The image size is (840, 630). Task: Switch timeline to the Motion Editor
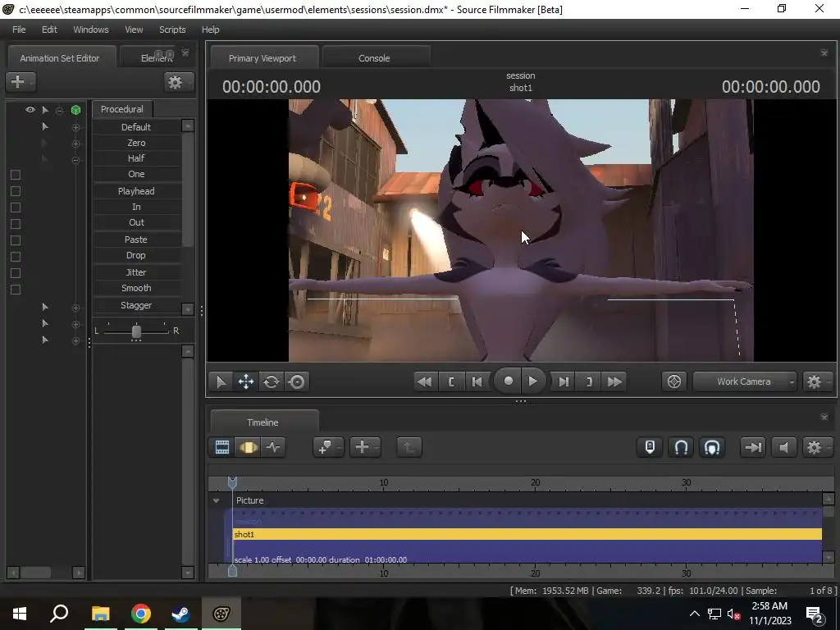(248, 447)
